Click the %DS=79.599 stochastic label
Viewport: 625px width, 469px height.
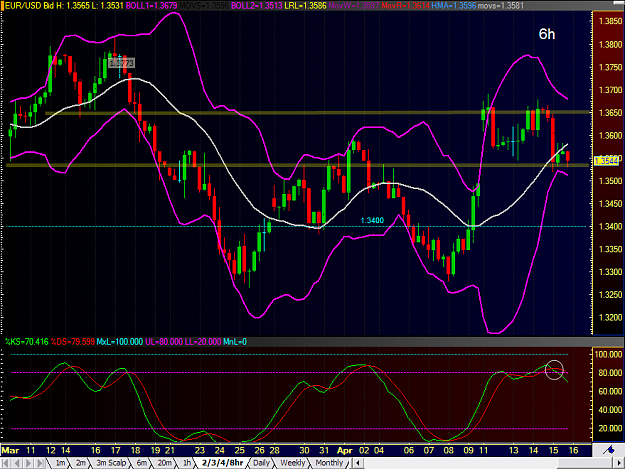tap(73, 341)
